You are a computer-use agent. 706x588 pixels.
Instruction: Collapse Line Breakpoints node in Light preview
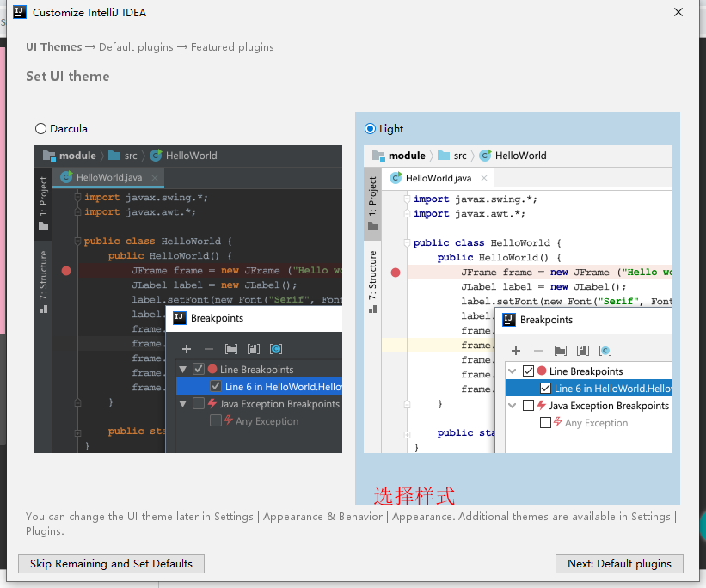pos(512,371)
